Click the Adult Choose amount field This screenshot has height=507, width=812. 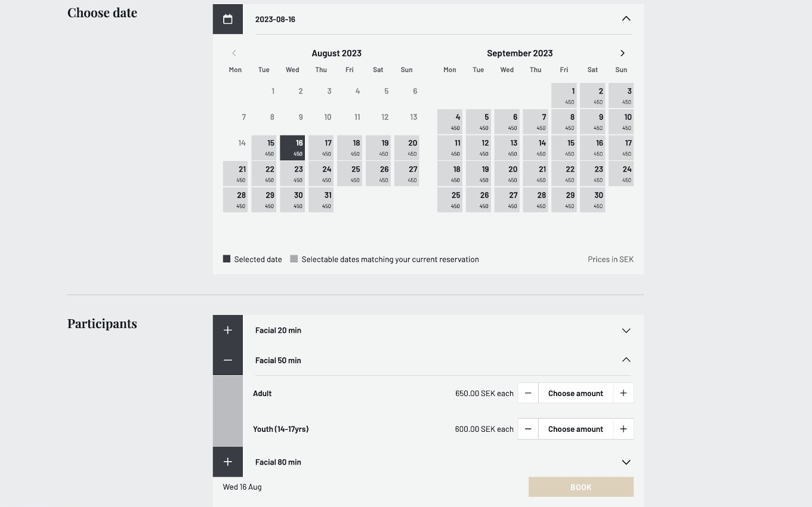[575, 393]
